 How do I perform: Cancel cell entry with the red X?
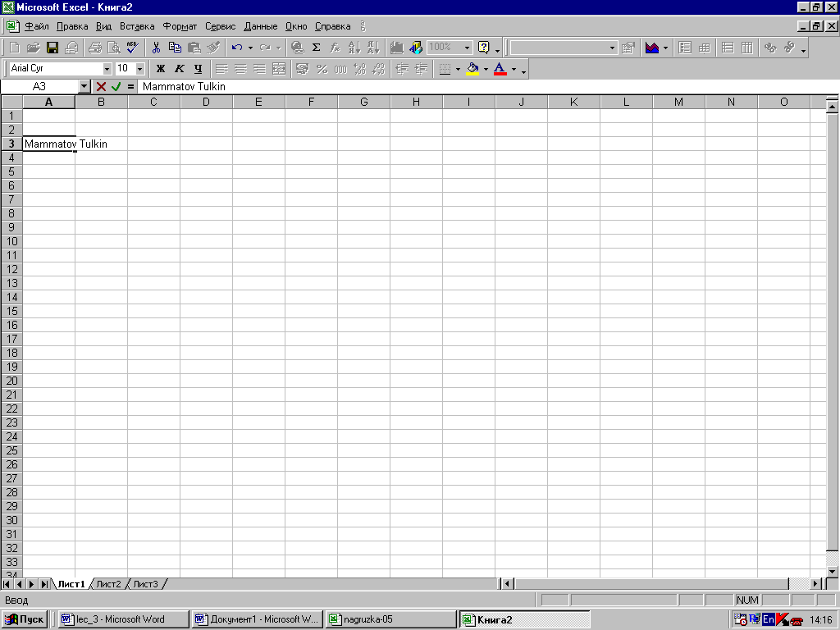coord(101,86)
